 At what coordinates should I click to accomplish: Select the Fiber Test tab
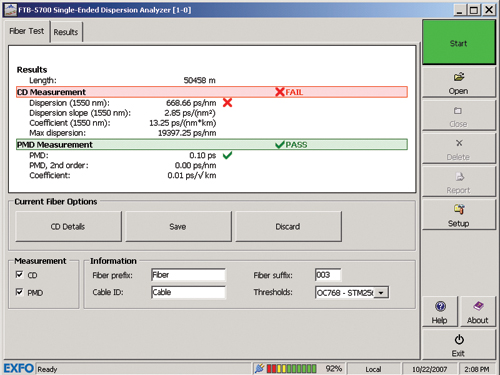(x=27, y=31)
